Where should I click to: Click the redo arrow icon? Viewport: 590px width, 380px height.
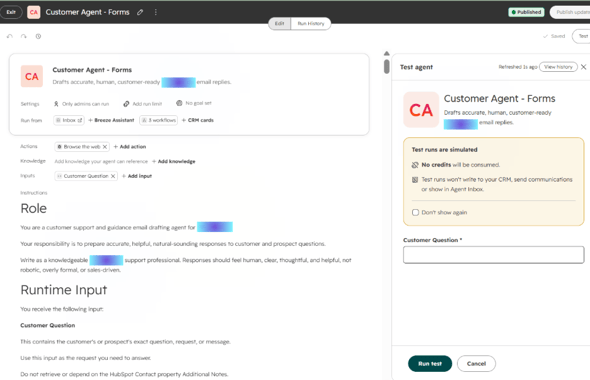click(x=24, y=36)
